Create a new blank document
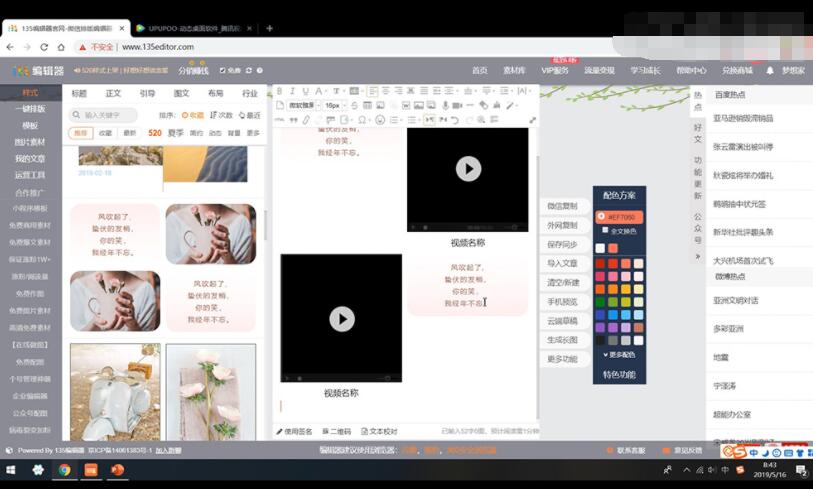 pyautogui.click(x=279, y=105)
